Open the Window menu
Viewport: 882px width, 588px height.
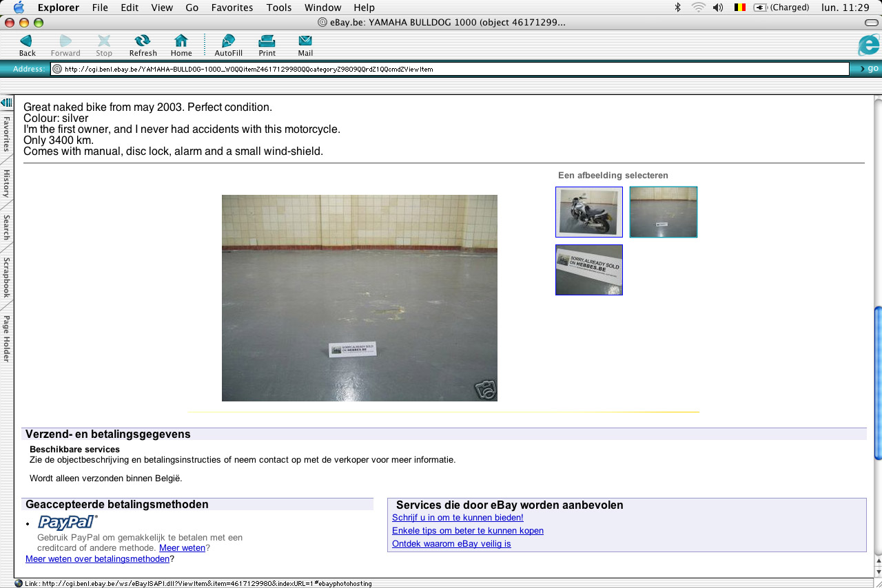click(322, 8)
